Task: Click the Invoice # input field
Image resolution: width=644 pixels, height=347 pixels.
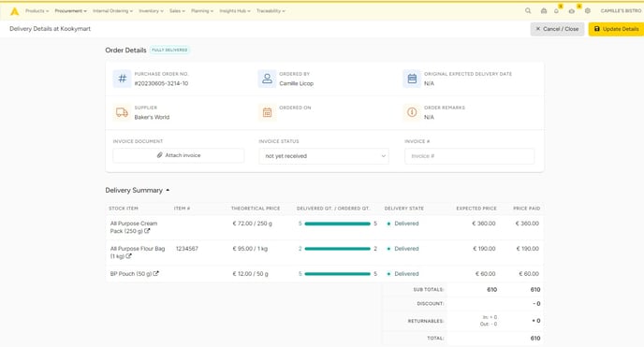Action: [470, 156]
